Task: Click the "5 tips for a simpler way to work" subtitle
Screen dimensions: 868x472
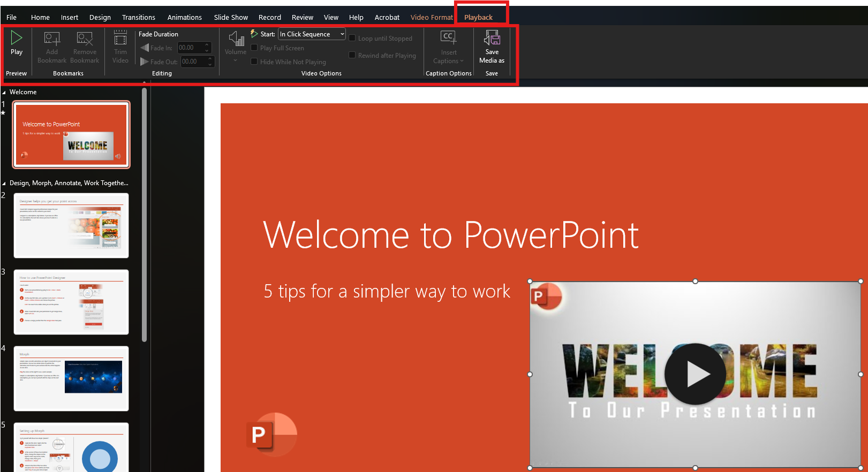Action: click(x=387, y=291)
